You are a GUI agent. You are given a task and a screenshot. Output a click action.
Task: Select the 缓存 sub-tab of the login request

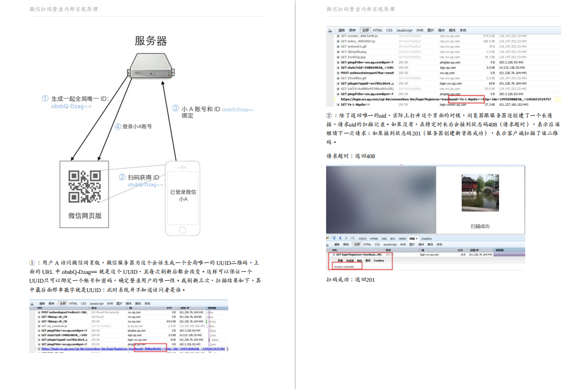click(x=368, y=260)
